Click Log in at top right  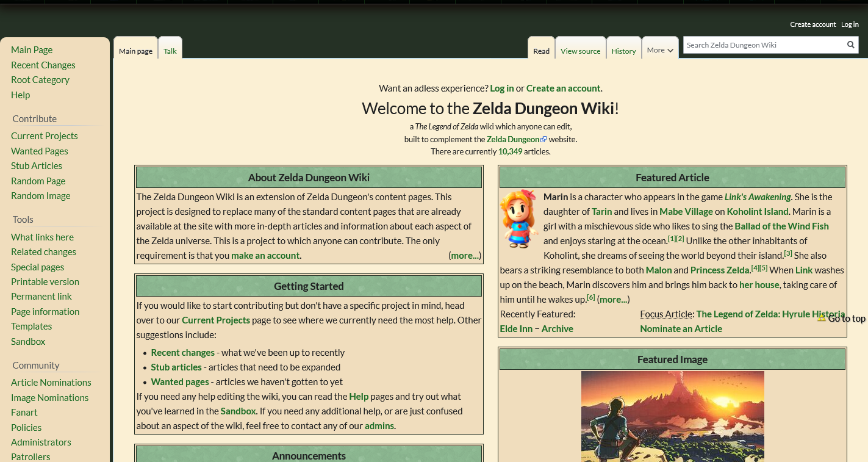pyautogui.click(x=850, y=24)
